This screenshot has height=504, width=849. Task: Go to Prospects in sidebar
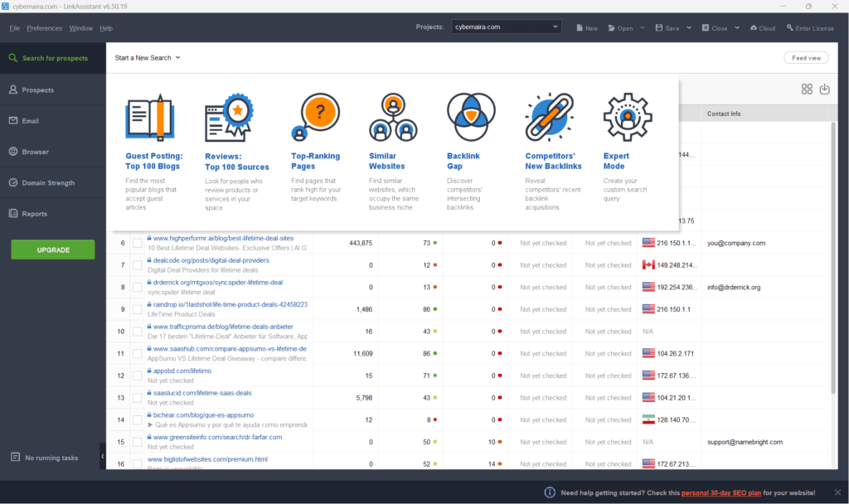click(x=53, y=90)
